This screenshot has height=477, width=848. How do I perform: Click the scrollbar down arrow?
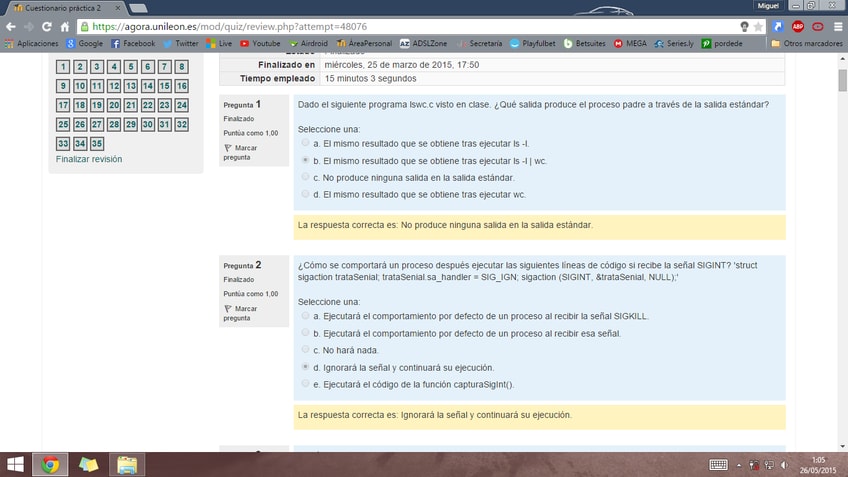(x=842, y=447)
